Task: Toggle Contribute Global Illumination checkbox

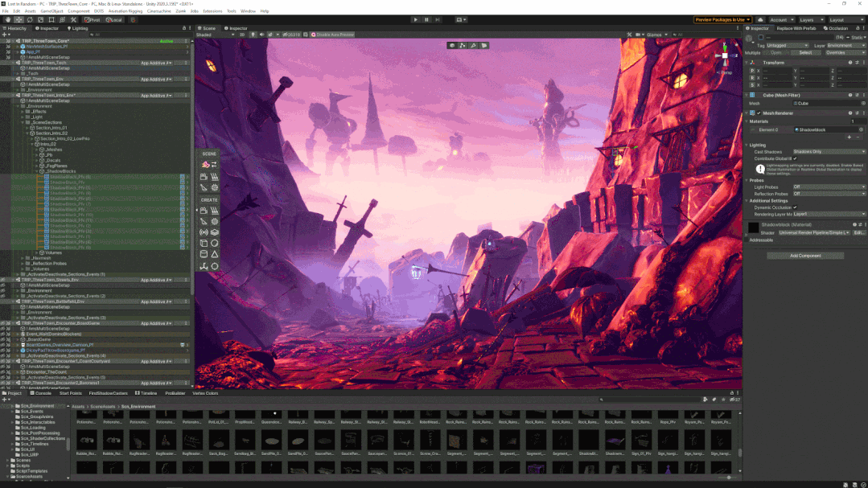Action: 795,159
